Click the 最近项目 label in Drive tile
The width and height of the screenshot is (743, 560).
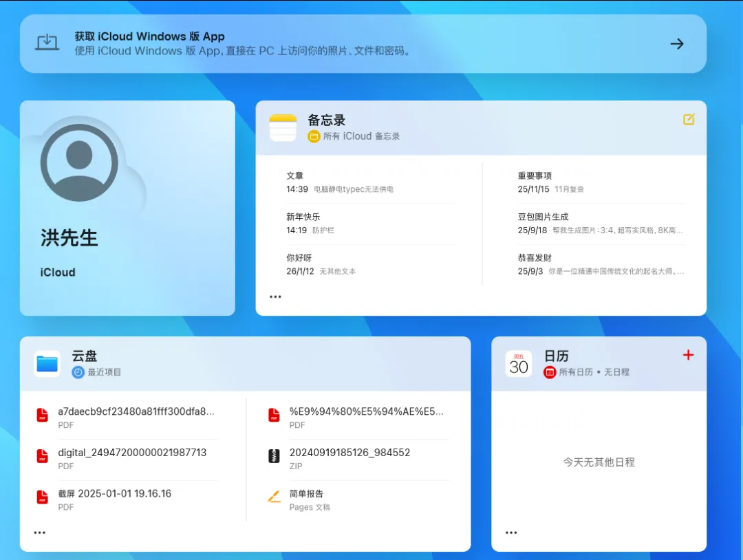point(105,372)
